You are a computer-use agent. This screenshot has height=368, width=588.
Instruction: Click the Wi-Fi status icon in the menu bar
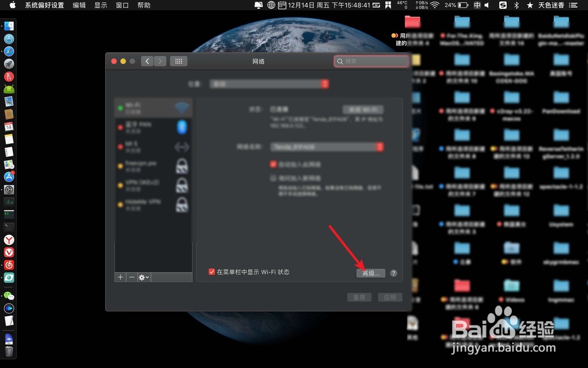435,5
